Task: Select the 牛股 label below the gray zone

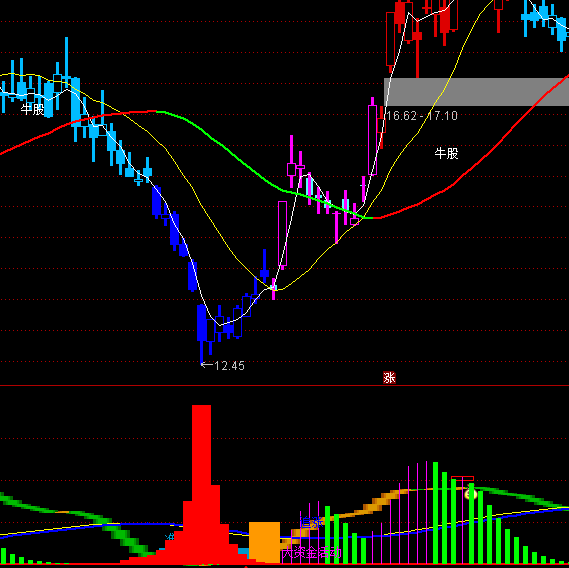Action: pyautogui.click(x=446, y=153)
